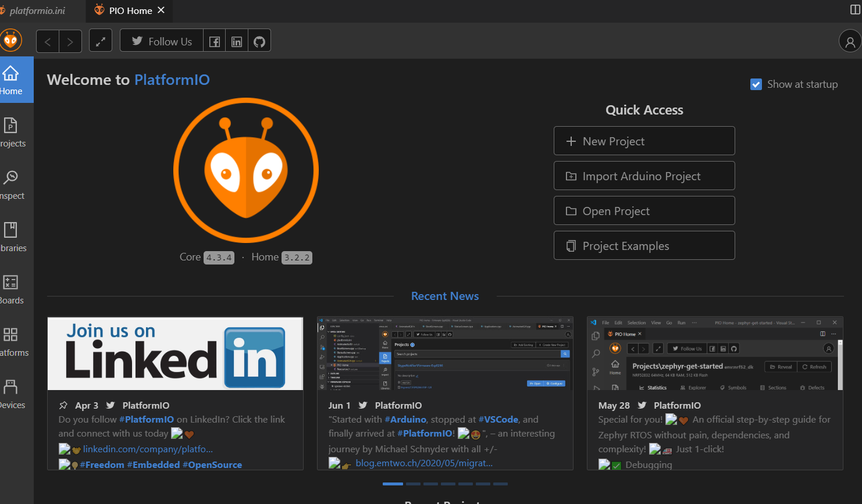Click the user account icon at top right

(x=850, y=41)
